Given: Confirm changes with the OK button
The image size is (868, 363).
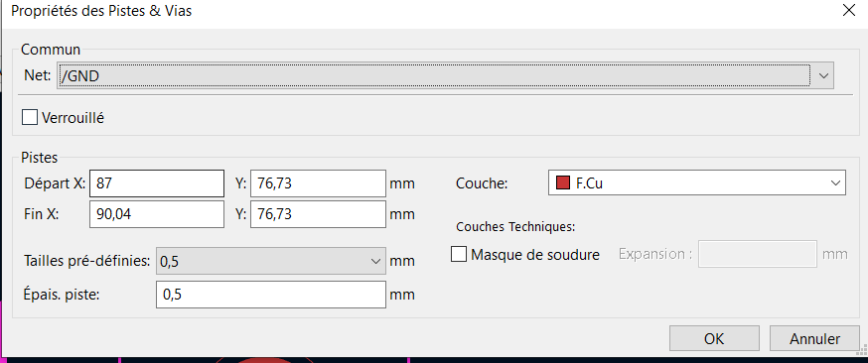Looking at the screenshot, I should [713, 338].
